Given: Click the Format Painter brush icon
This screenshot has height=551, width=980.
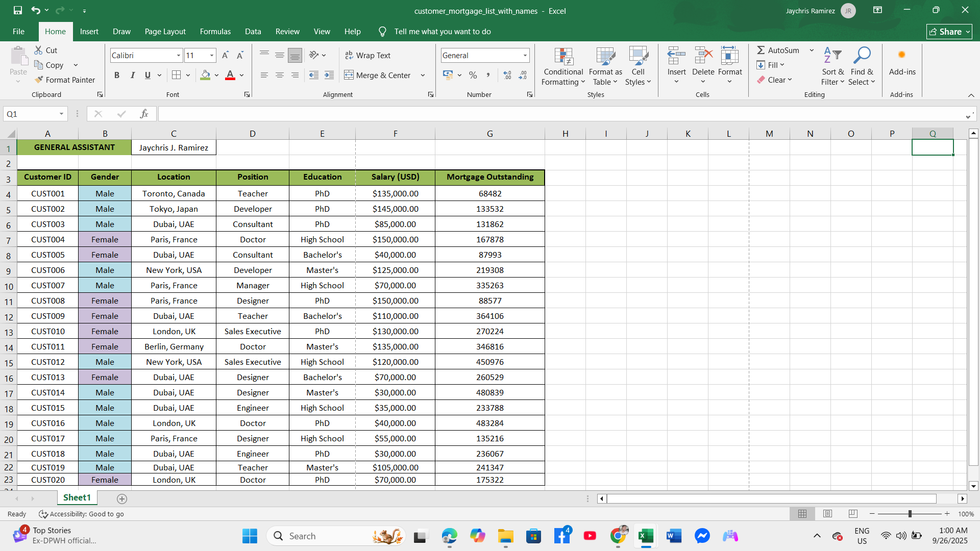Looking at the screenshot, I should tap(39, 80).
